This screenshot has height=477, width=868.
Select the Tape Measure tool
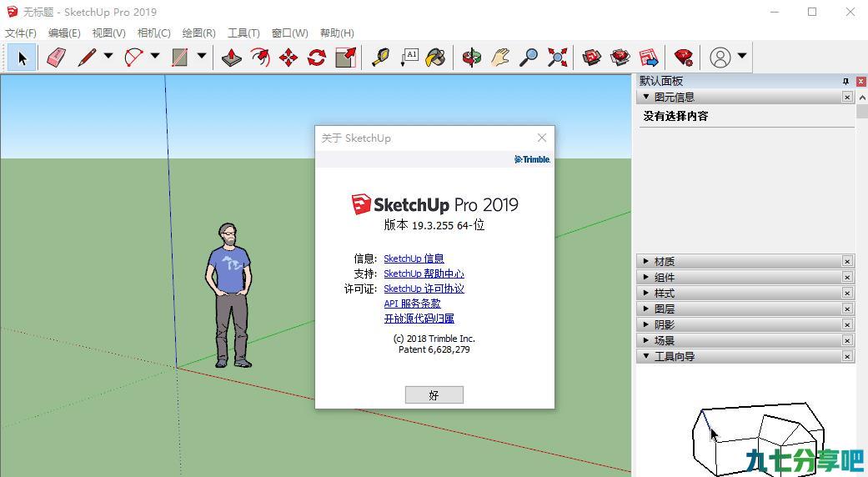pos(380,58)
